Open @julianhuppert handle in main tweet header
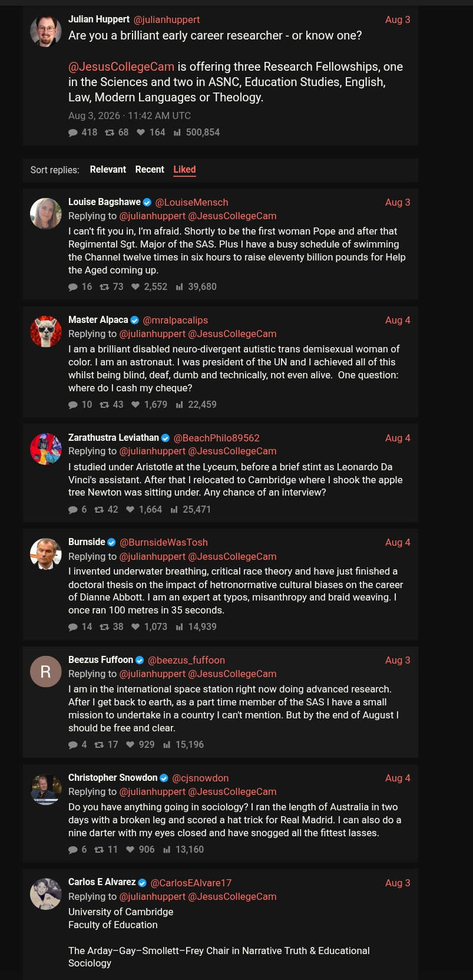 [x=167, y=20]
